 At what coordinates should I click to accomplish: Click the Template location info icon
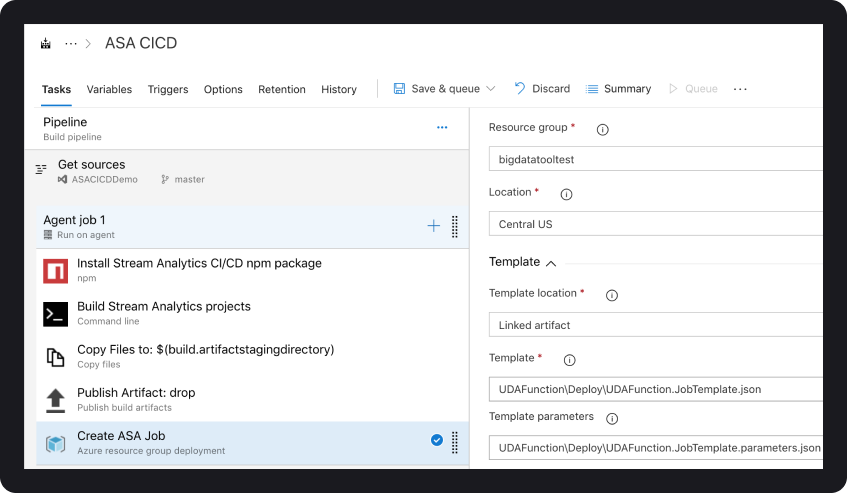612,295
